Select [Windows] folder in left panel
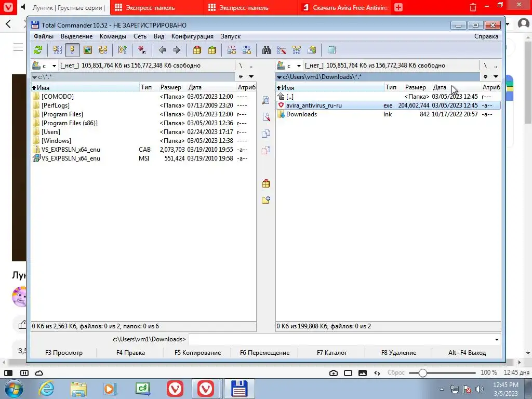Image resolution: width=532 pixels, height=399 pixels. point(143,141)
